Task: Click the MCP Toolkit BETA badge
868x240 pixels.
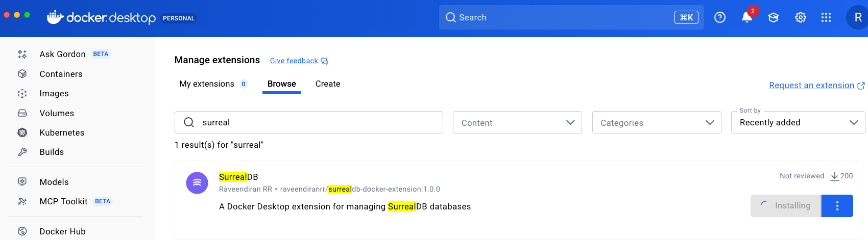Action: point(103,201)
